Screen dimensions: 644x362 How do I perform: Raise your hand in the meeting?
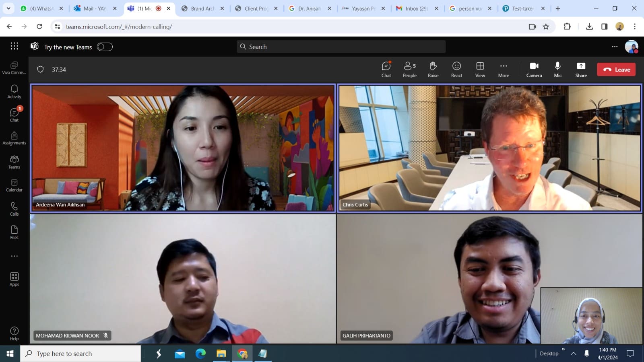pos(433,69)
